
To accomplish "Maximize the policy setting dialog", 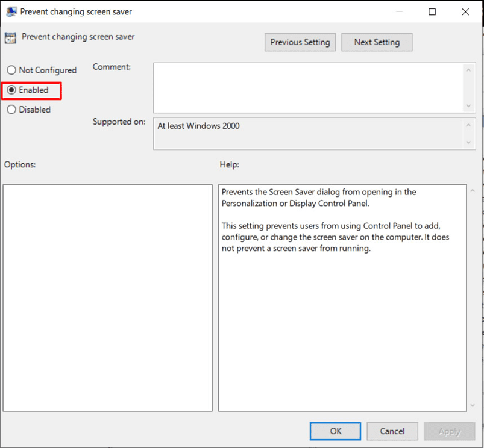I will (432, 12).
